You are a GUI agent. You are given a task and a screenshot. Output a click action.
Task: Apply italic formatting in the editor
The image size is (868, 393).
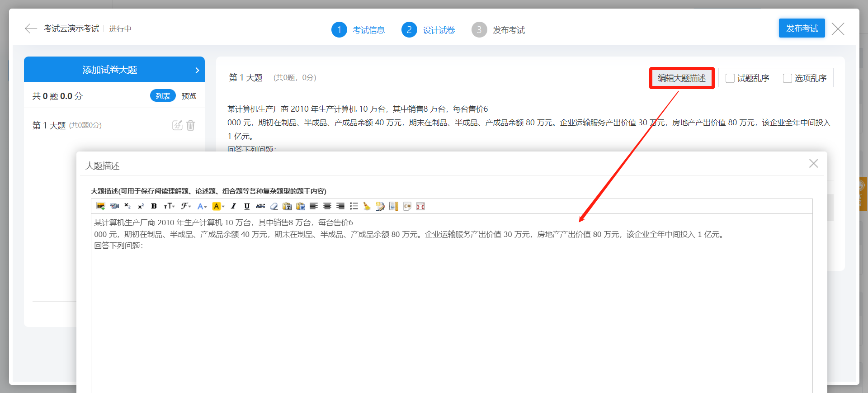coord(233,206)
